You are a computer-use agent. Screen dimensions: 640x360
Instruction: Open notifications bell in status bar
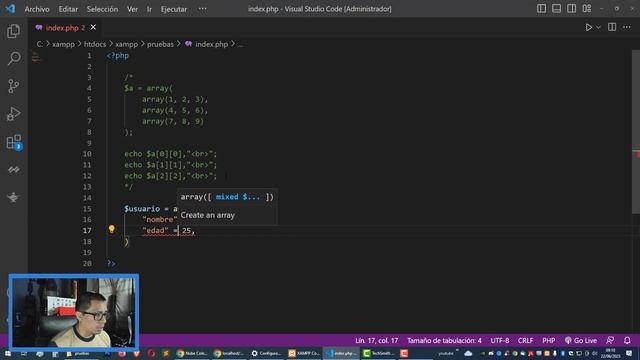(x=627, y=340)
